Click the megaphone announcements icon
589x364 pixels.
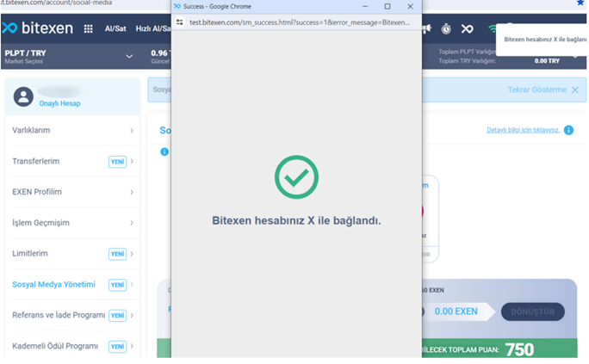(427, 29)
